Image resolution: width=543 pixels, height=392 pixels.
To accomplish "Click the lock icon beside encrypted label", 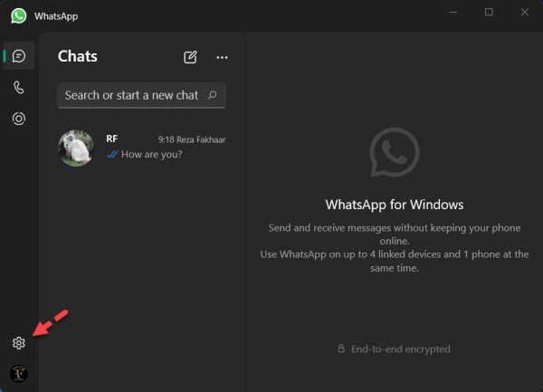I will 341,349.
